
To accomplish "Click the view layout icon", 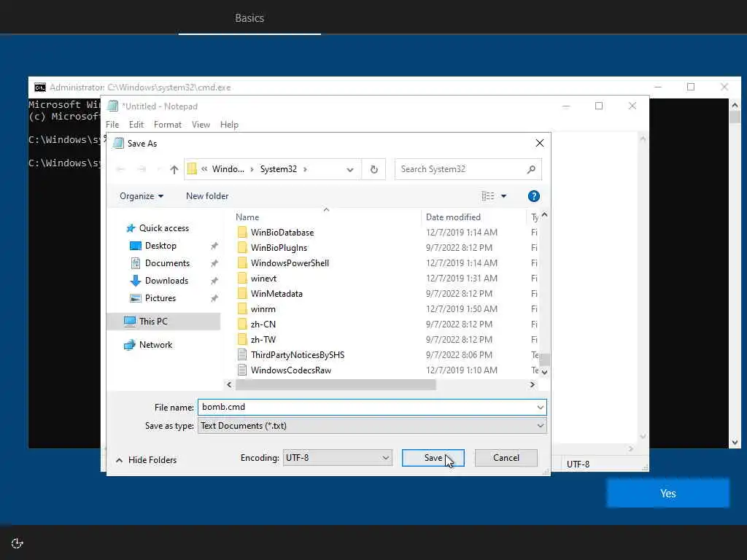I will pos(487,196).
